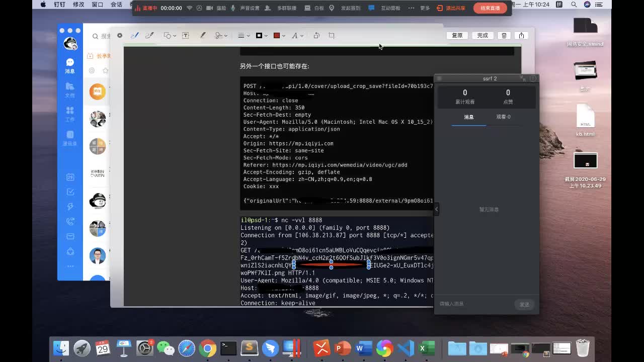Click the help icon in ssrf 2 panel header
The height and width of the screenshot is (362, 644).
533,78
